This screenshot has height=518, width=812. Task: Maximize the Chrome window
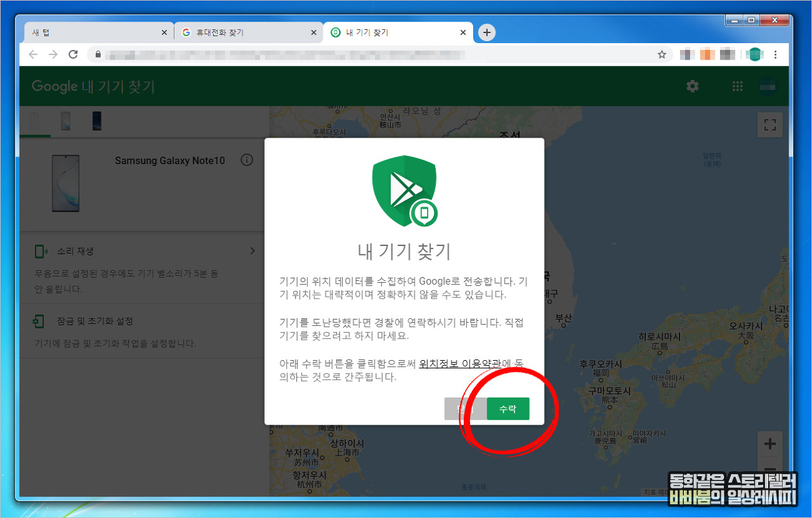[x=752, y=20]
